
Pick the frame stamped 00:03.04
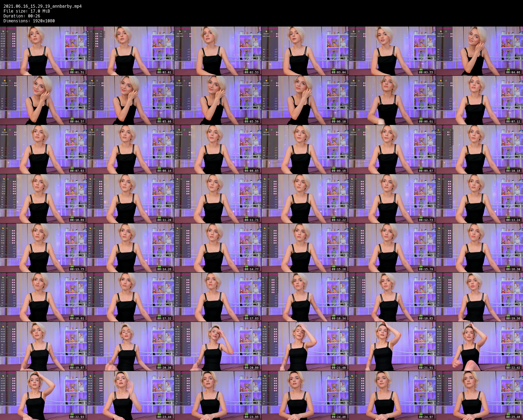tap(305, 51)
